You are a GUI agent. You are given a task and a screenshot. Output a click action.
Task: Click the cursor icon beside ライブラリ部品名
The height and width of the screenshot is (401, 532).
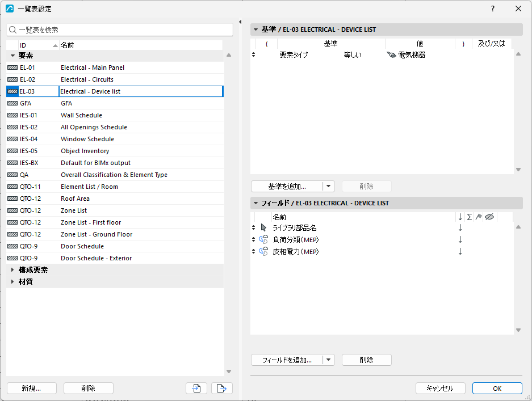263,227
